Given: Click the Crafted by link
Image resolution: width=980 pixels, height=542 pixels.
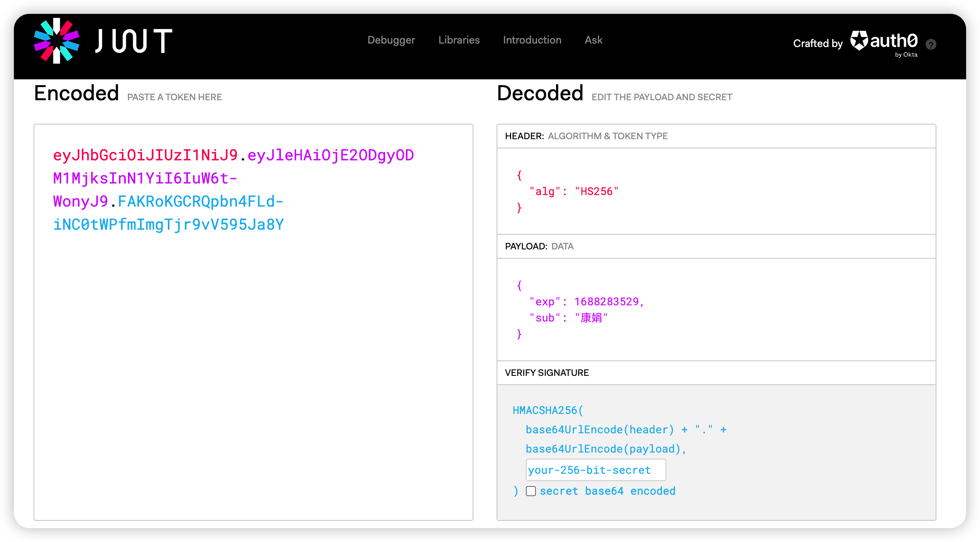Looking at the screenshot, I should (x=818, y=44).
